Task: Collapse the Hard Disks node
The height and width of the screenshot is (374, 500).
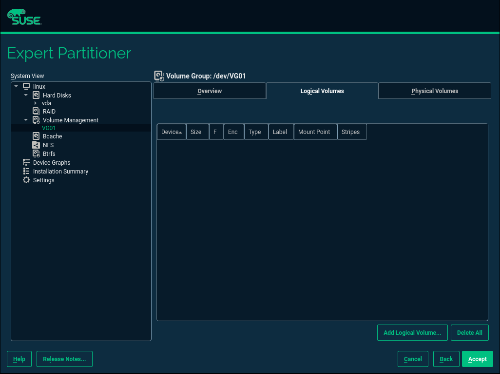Action: (26, 95)
